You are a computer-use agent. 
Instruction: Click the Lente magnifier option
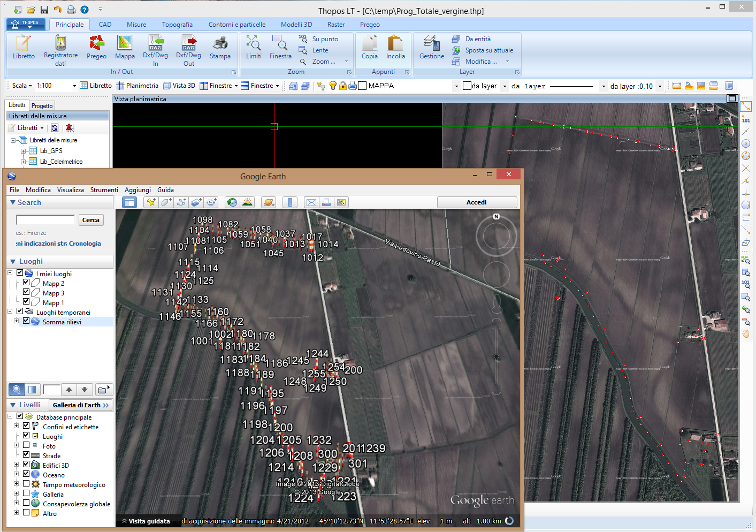coord(314,50)
